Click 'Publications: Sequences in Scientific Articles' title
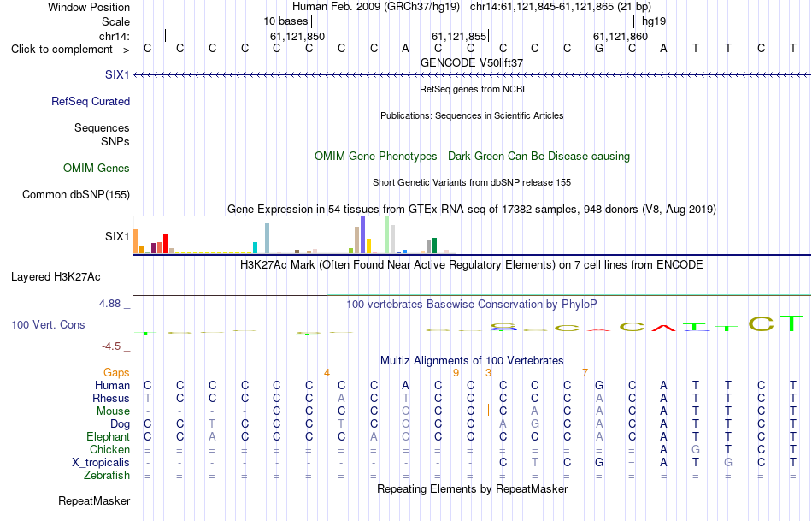Image resolution: width=812 pixels, height=521 pixels. [x=472, y=115]
